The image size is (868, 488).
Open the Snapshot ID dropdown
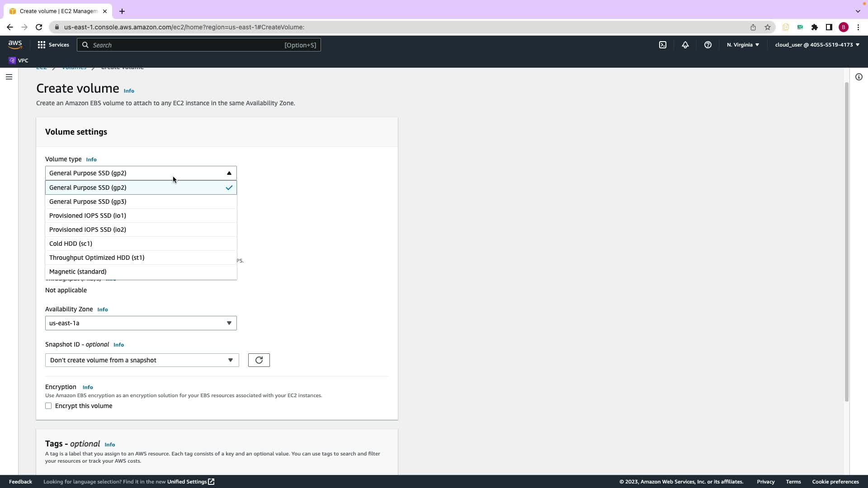(x=142, y=360)
